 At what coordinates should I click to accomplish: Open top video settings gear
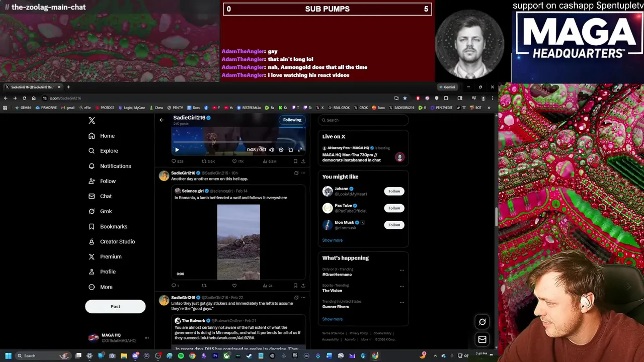pyautogui.click(x=281, y=149)
